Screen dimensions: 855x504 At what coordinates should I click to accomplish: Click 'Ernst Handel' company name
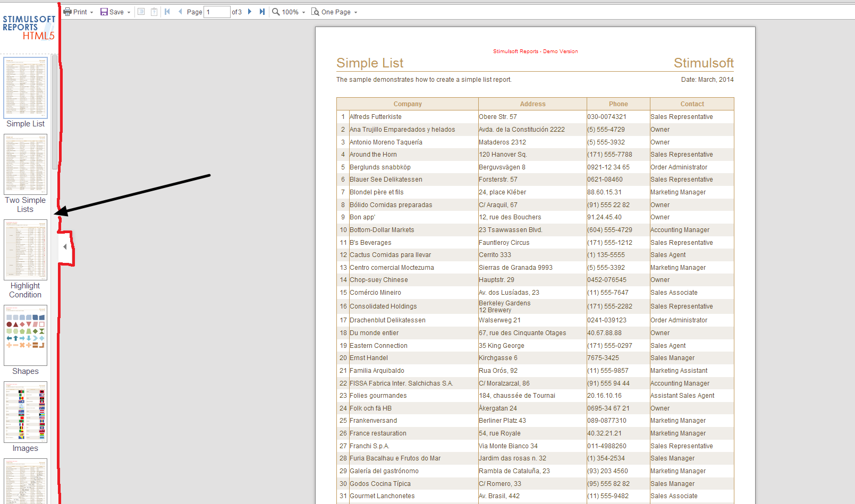[369, 358]
